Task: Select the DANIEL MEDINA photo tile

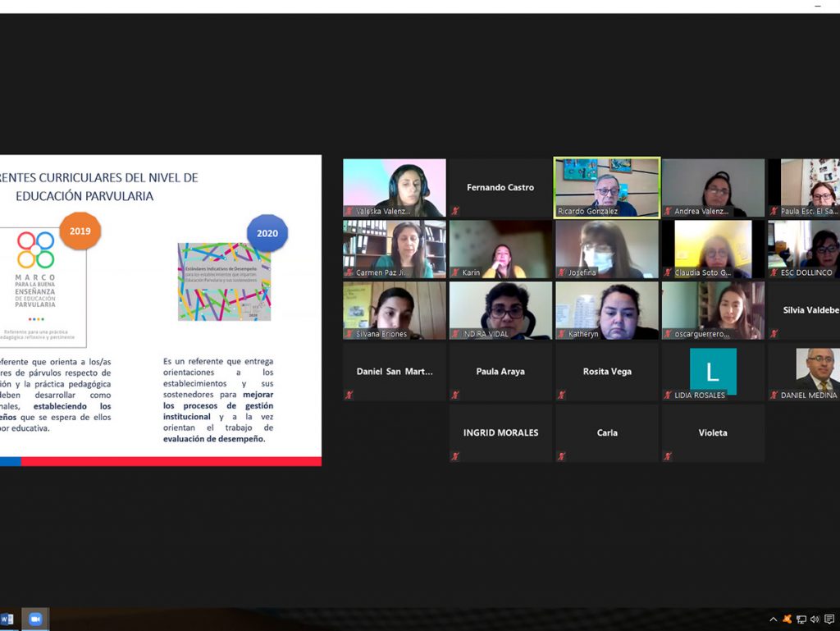Action: click(804, 372)
